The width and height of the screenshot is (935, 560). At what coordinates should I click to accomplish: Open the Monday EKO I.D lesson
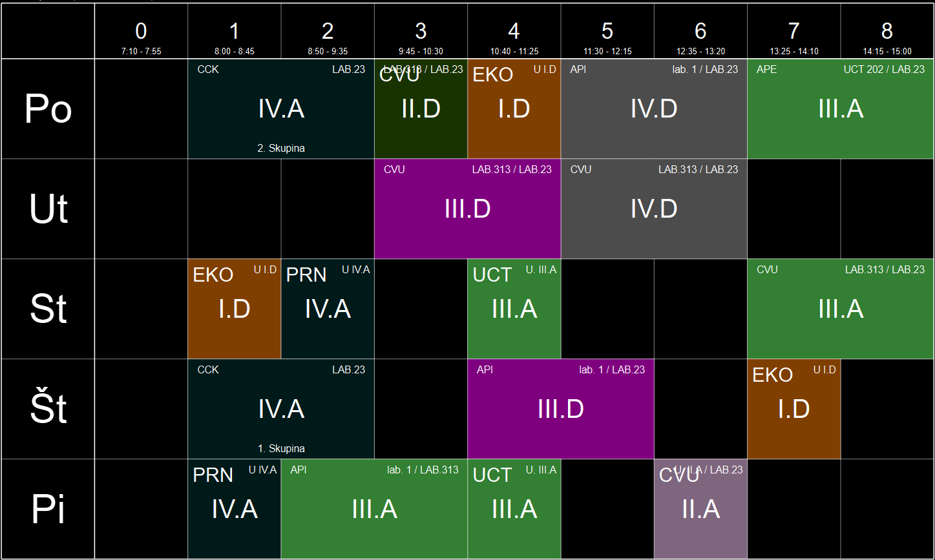[x=514, y=109]
